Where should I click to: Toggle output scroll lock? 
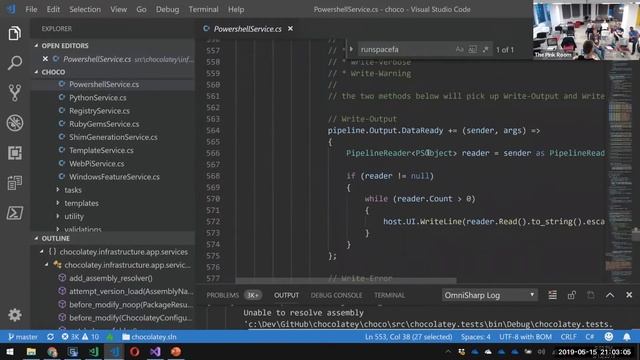pos(571,295)
